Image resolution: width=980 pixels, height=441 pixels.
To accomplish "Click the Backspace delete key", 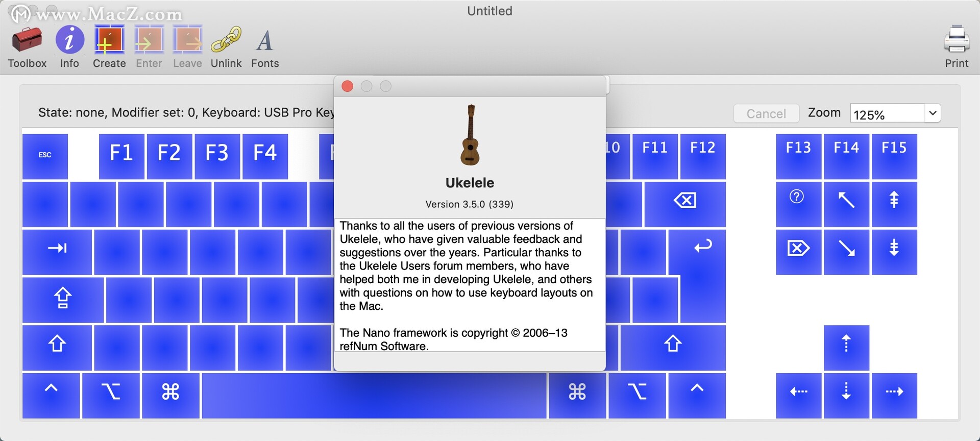I will point(685,204).
